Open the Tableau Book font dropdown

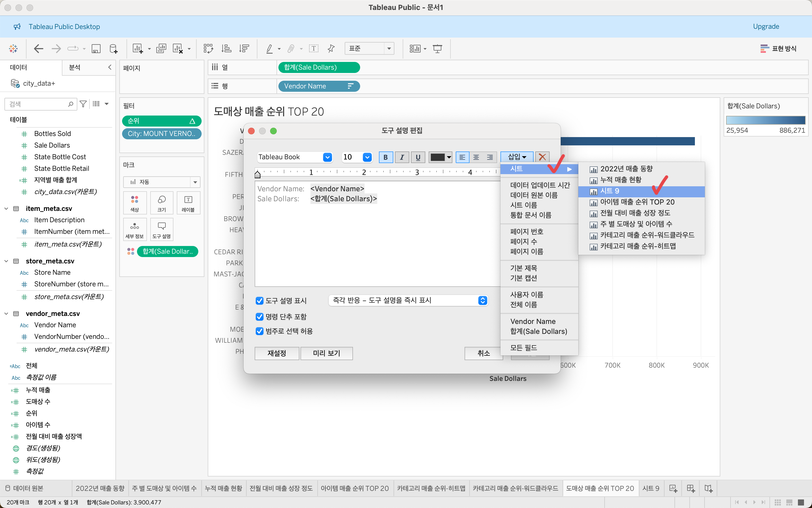[x=327, y=157]
